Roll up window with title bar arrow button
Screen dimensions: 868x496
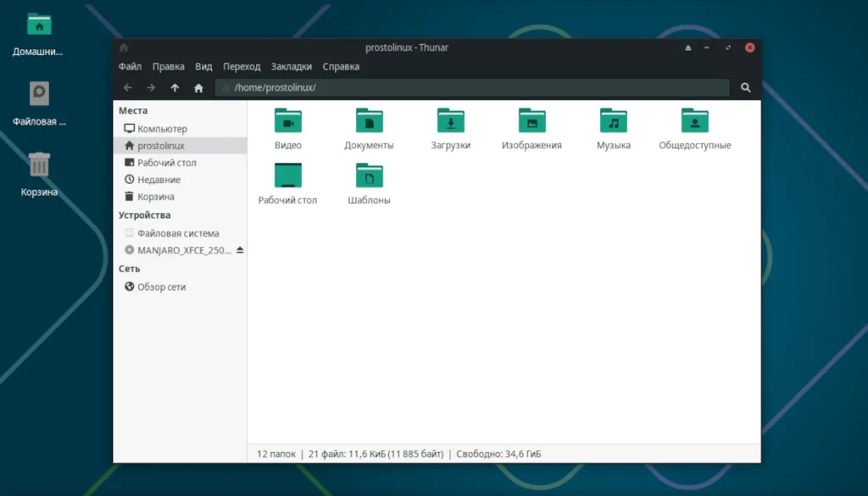click(x=688, y=47)
